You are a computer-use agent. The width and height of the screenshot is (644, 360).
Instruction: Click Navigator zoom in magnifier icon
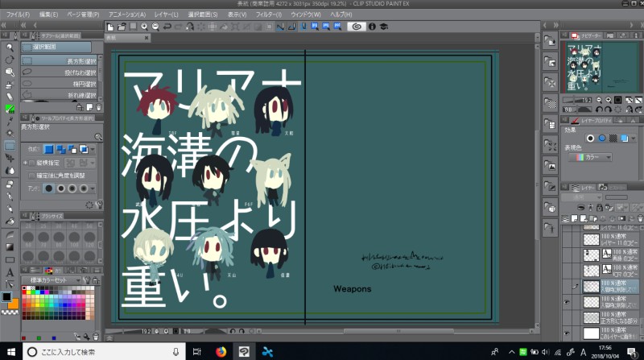coord(609,100)
